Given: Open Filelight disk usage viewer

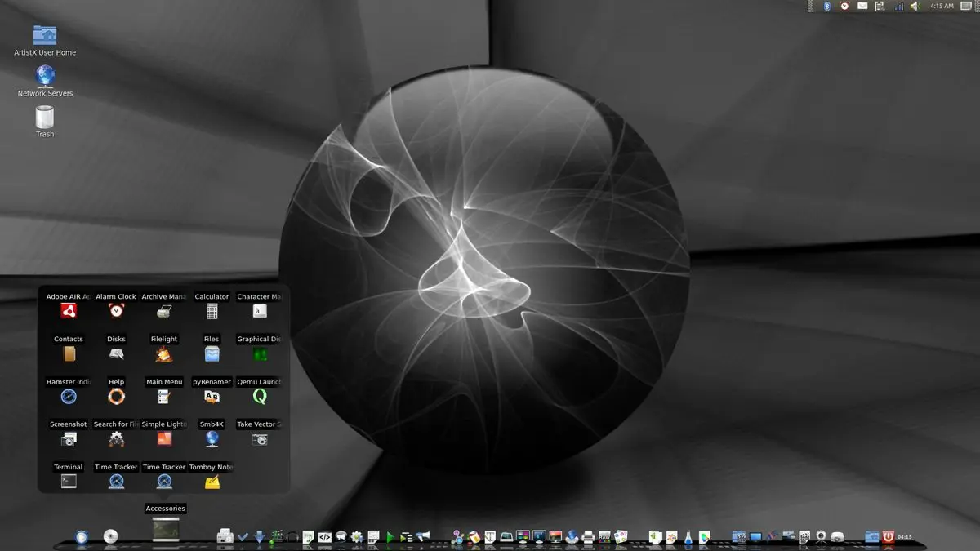Looking at the screenshot, I should (163, 354).
